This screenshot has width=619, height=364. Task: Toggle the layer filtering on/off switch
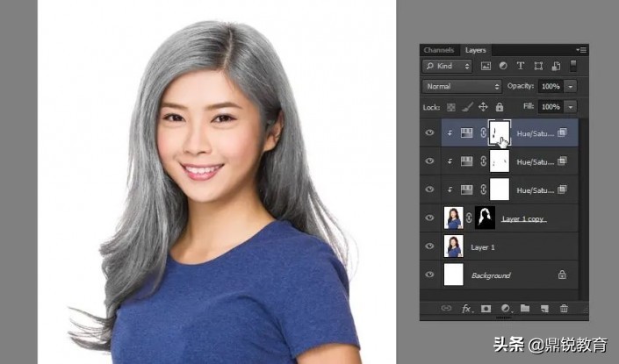tap(573, 66)
